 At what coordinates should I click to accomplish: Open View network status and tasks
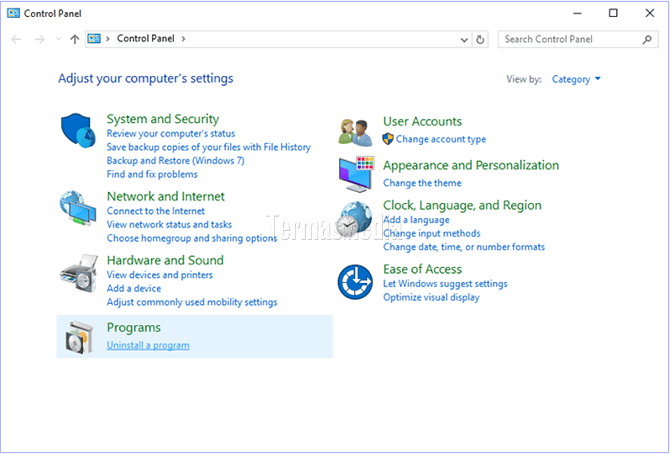[x=169, y=224]
